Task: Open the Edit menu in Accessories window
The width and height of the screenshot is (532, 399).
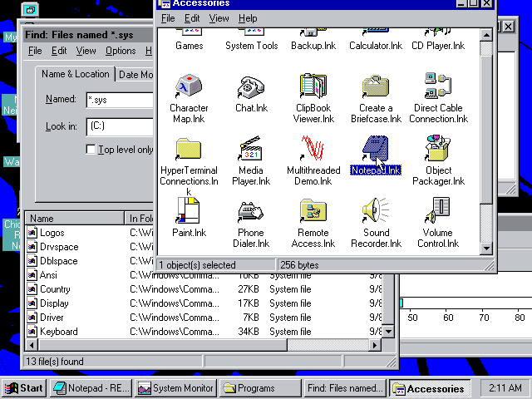Action: (x=192, y=18)
